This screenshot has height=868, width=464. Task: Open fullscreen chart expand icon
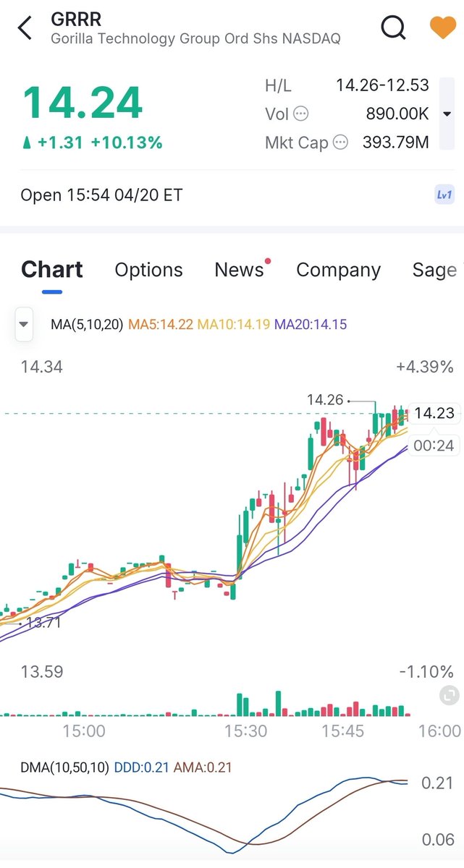coord(449,696)
